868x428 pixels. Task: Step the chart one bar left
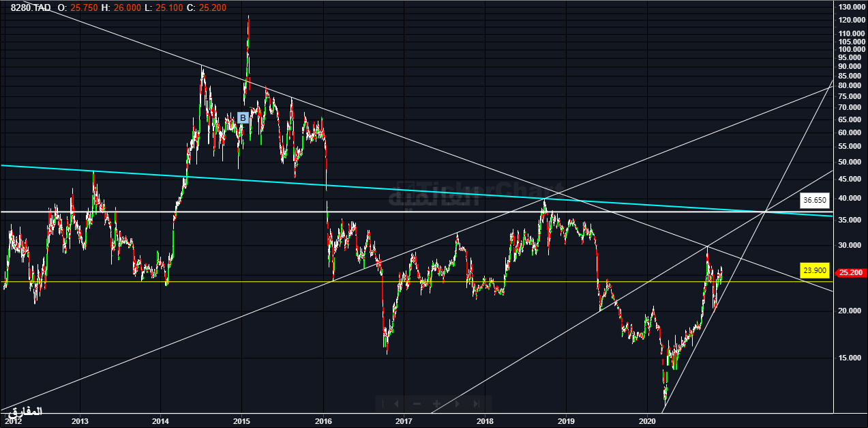[x=396, y=403]
